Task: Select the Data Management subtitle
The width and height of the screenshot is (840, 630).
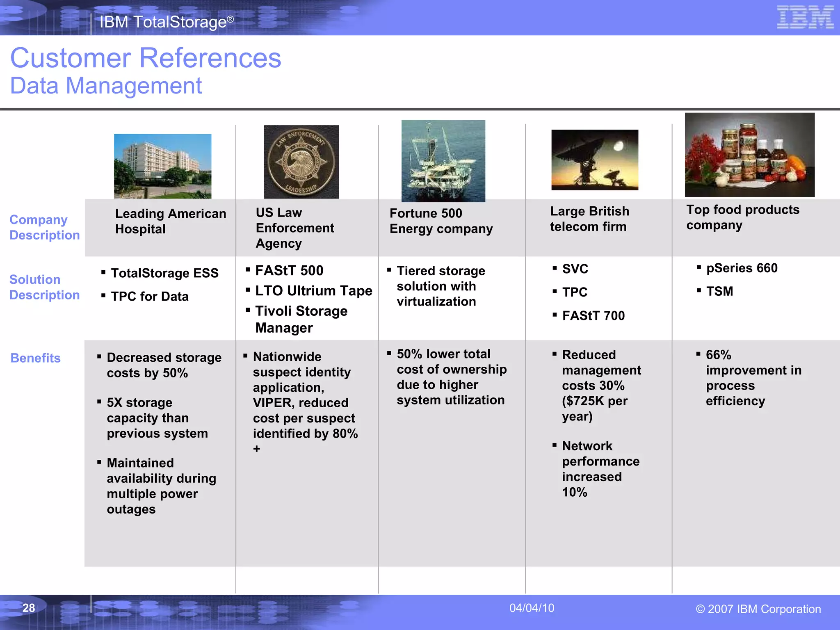Action: click(106, 86)
